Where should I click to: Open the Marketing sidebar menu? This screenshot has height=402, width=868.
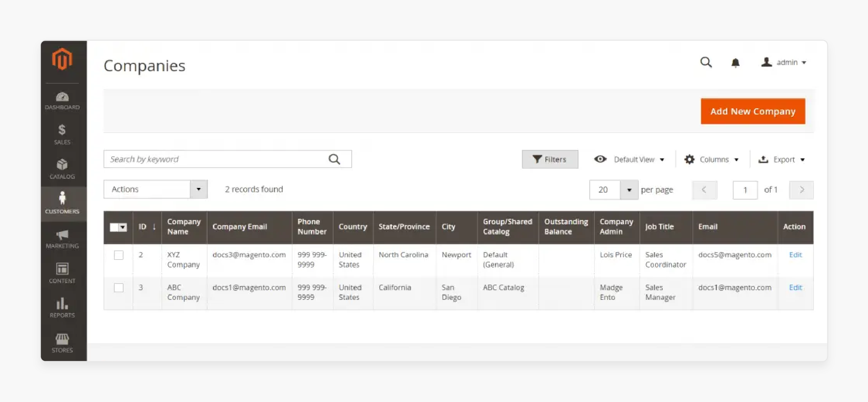point(62,239)
